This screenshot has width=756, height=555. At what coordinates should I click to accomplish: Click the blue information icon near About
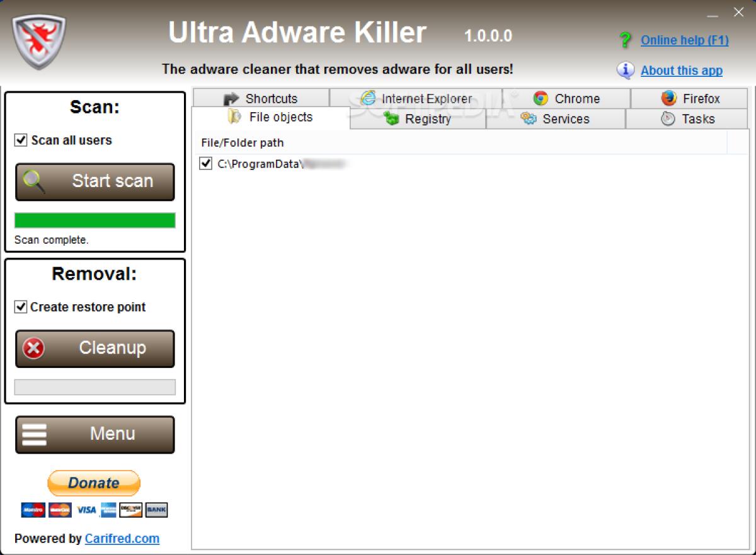[626, 71]
